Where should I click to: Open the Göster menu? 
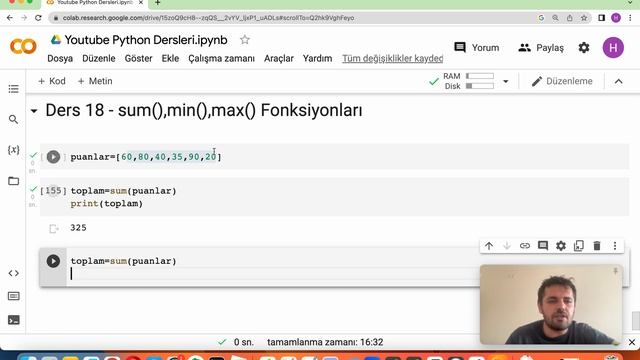coord(138,58)
